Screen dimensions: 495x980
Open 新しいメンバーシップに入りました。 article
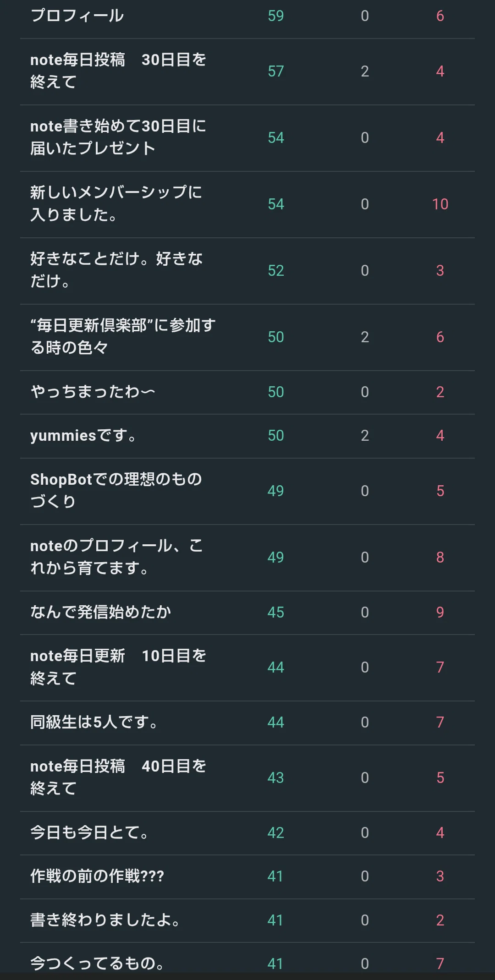[247, 204]
